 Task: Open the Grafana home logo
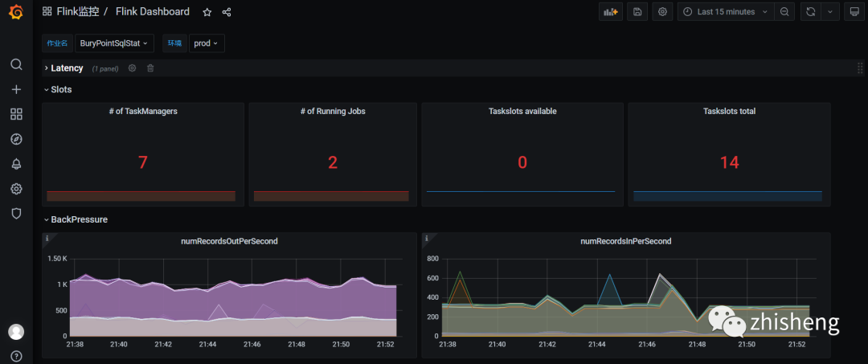[x=16, y=11]
